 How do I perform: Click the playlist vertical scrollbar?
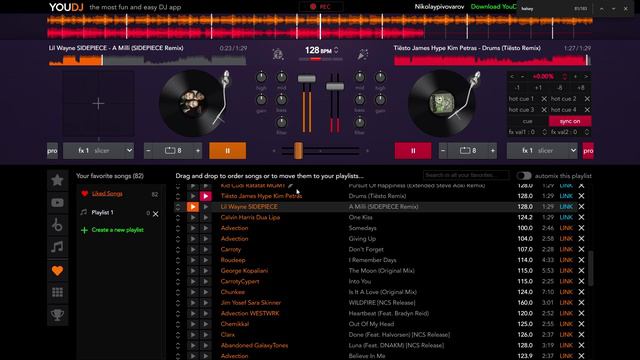591,268
